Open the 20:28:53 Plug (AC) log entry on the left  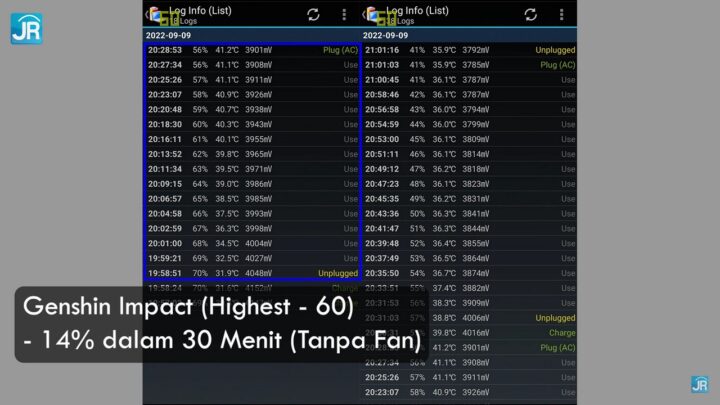tap(253, 50)
